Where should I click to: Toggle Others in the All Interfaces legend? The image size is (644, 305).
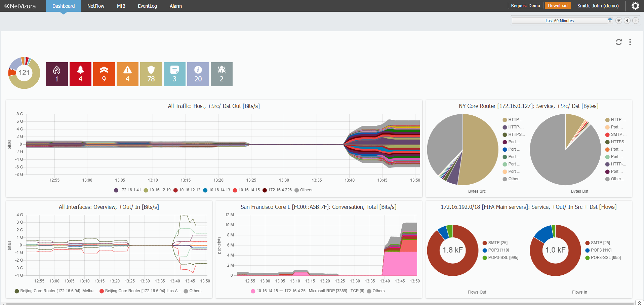click(x=193, y=291)
